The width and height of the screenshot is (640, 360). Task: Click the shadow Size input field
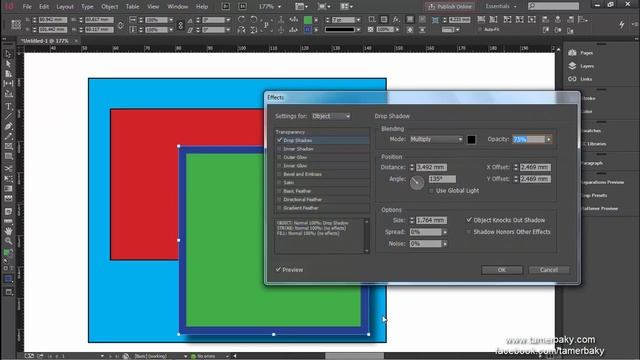coord(431,220)
